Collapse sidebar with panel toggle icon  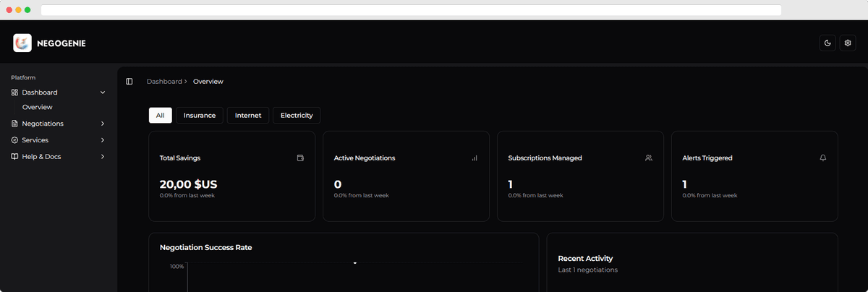(129, 82)
